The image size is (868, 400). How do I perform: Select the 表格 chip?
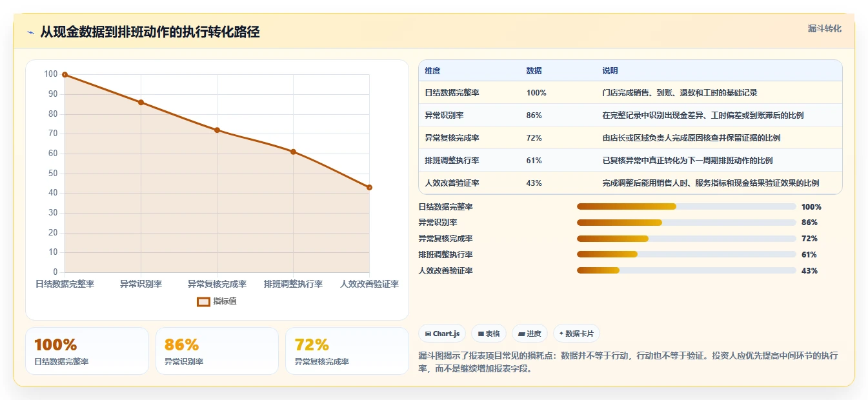489,334
